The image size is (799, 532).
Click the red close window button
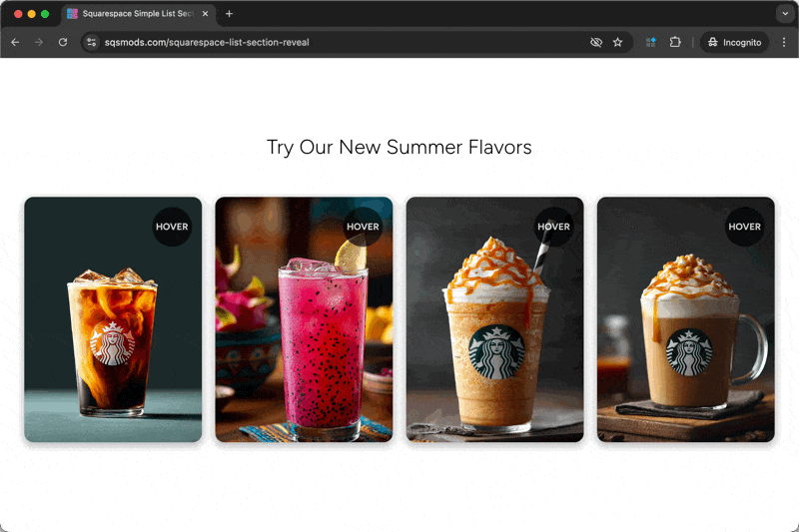18,14
